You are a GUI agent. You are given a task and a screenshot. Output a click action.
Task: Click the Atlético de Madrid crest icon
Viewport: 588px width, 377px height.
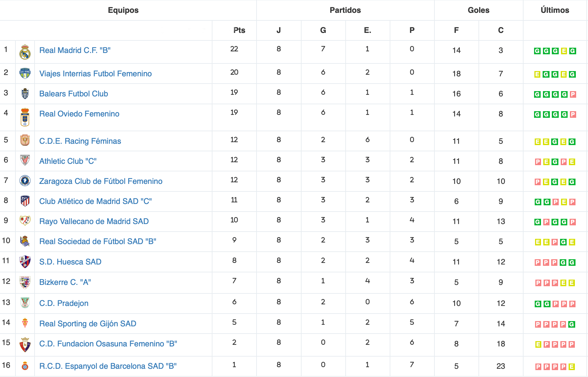pos(25,201)
